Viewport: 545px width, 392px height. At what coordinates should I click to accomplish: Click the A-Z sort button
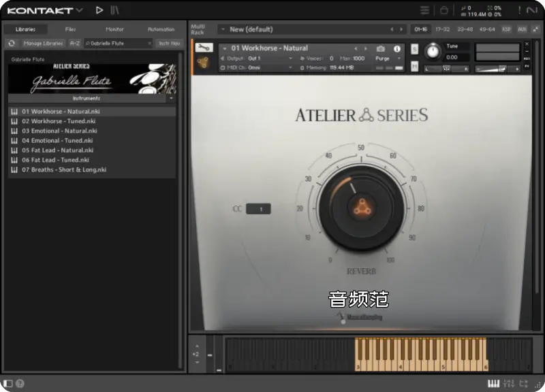[75, 43]
